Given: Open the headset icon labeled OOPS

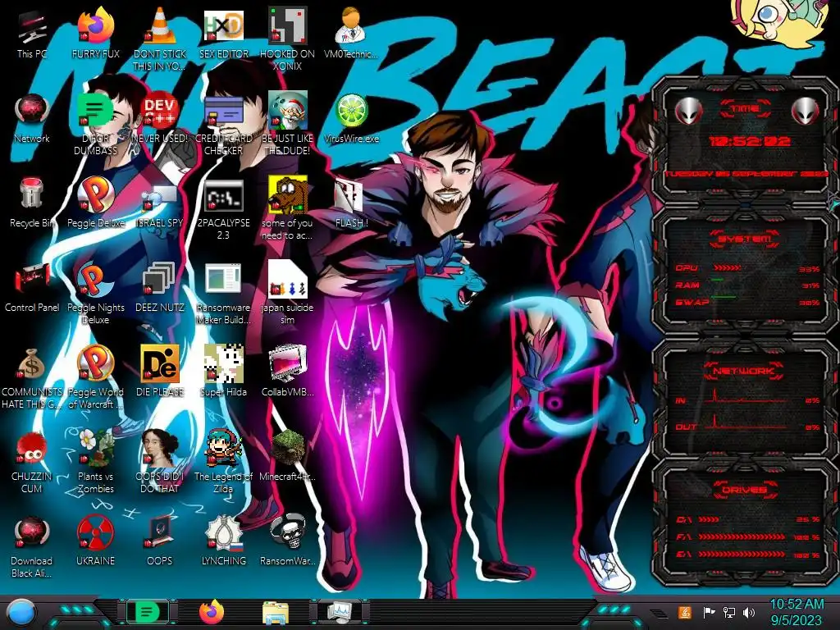Looking at the screenshot, I should tap(160, 541).
